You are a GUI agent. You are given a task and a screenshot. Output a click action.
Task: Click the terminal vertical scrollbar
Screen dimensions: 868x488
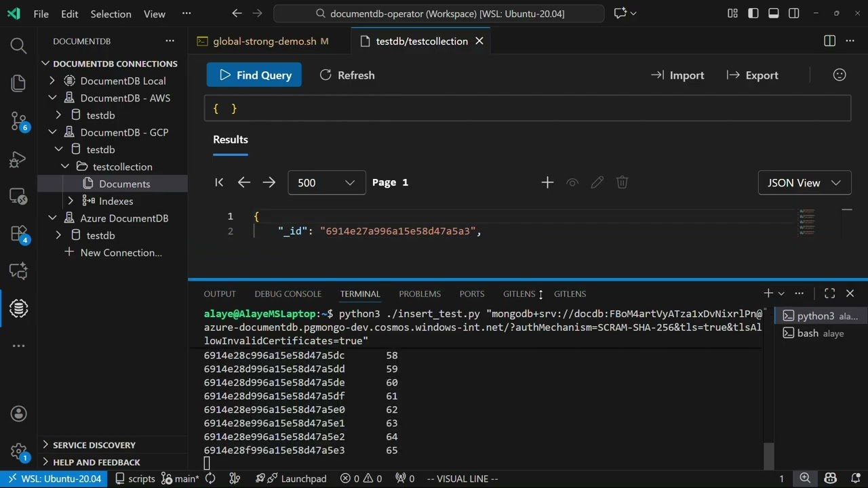click(x=768, y=455)
